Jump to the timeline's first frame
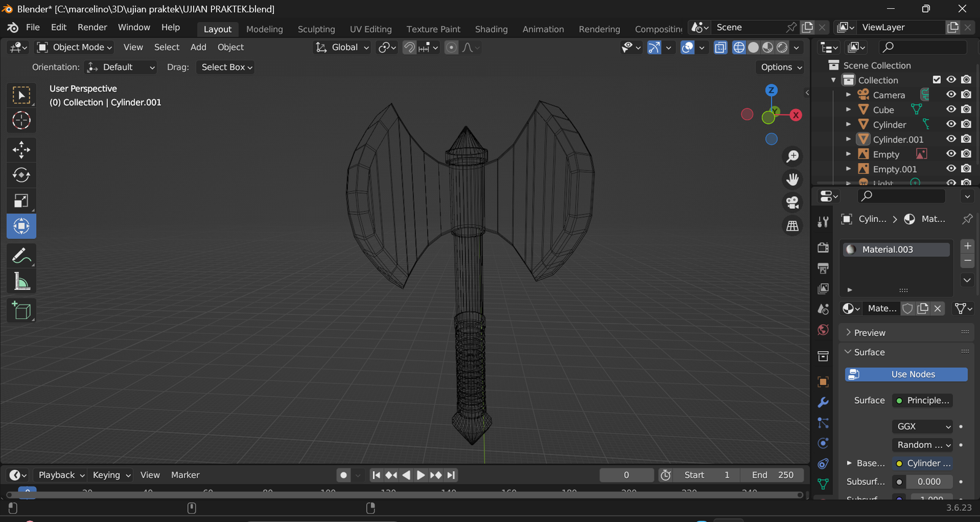Viewport: 980px width, 522px height. click(x=376, y=475)
